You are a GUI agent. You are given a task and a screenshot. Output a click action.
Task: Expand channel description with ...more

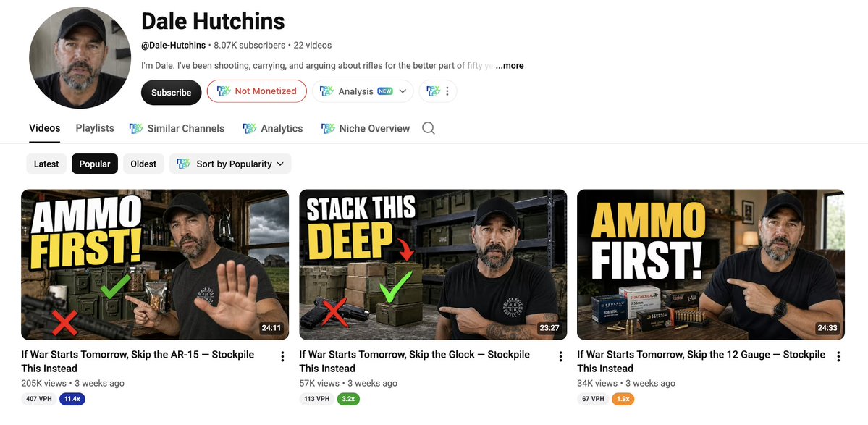pyautogui.click(x=509, y=65)
